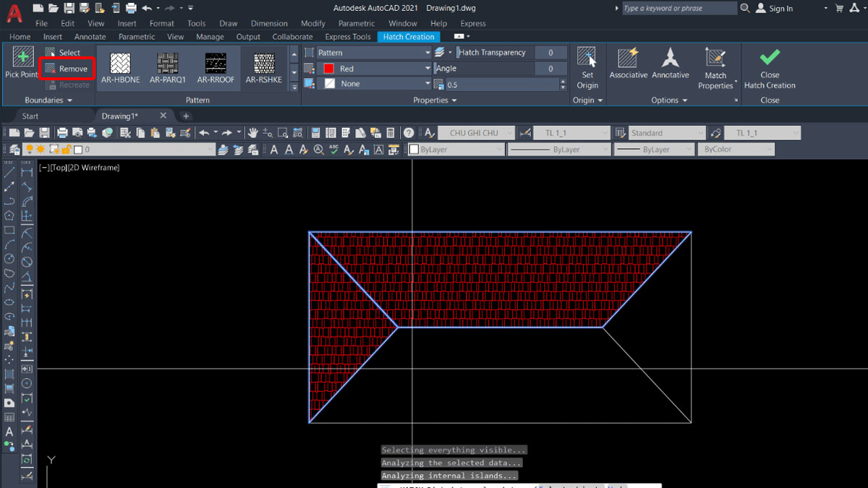Click the Set Origin button
868x488 pixels.
pyautogui.click(x=587, y=68)
